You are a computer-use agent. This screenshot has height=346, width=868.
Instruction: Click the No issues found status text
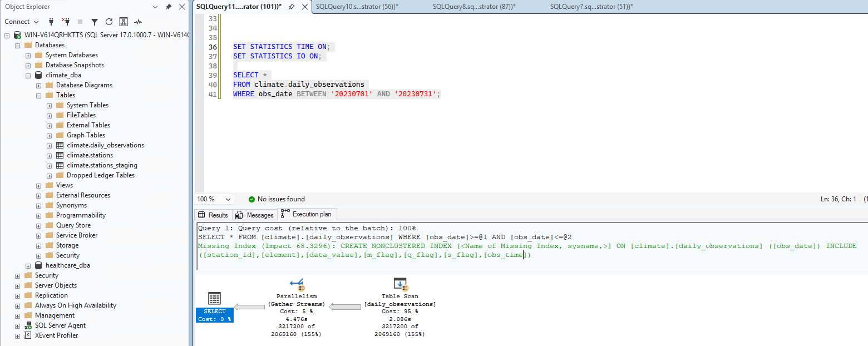tap(281, 199)
